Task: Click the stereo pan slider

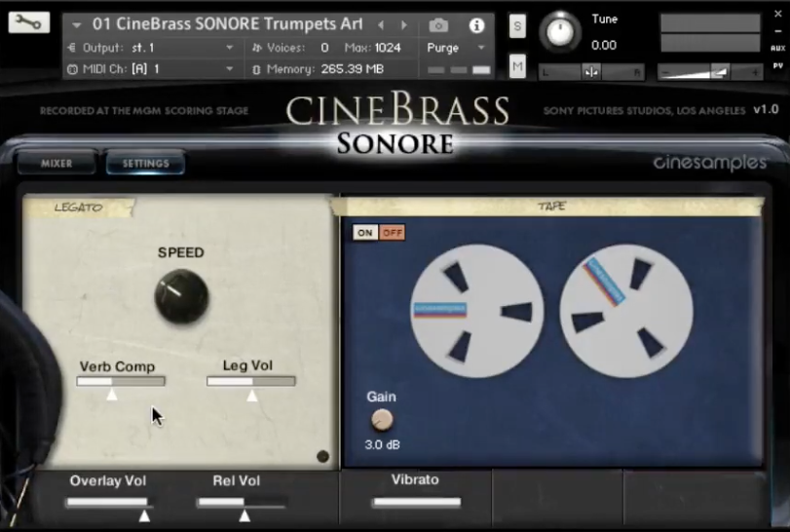Action: [591, 72]
